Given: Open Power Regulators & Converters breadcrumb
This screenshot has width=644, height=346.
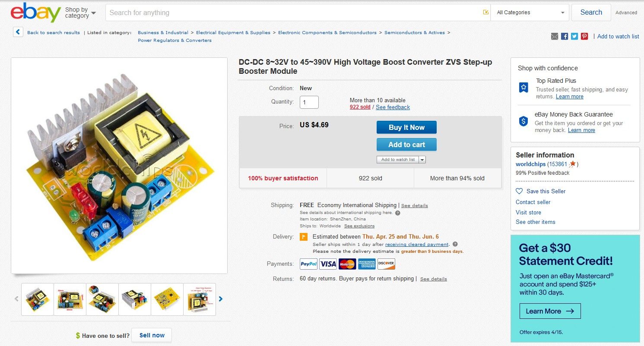Looking at the screenshot, I should 174,40.
